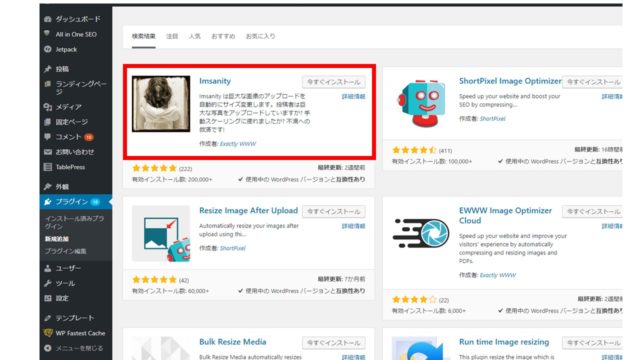Click the TablePress icon in the sidebar
This screenshot has width=640, height=360.
click(48, 167)
